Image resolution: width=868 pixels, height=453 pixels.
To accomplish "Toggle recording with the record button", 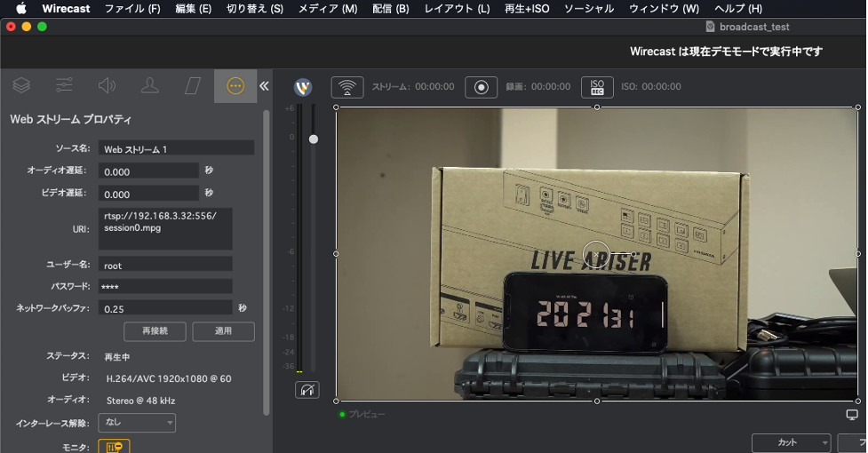I will 481,87.
